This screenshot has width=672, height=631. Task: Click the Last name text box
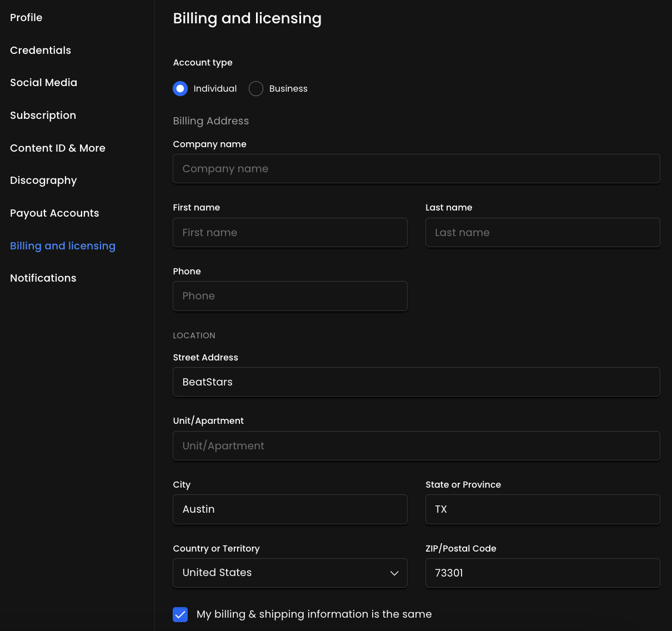pyautogui.click(x=542, y=233)
